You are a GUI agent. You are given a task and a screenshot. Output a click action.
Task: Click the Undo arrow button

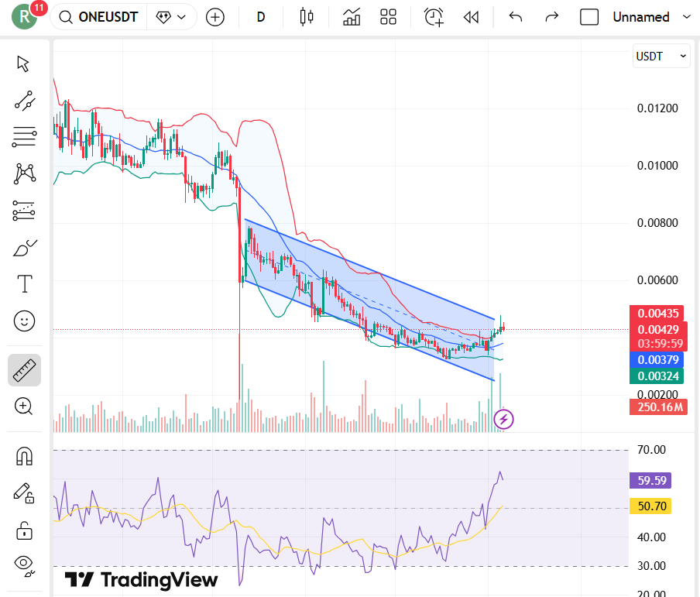tap(515, 16)
